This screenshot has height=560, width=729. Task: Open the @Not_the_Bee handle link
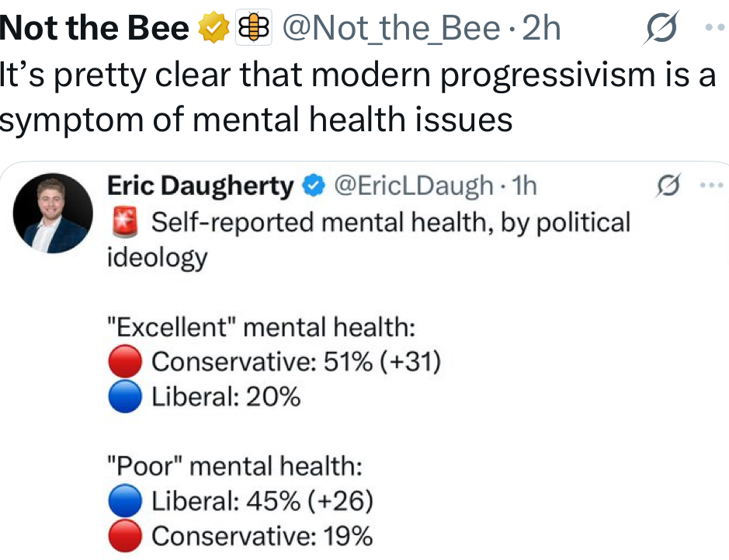391,29
